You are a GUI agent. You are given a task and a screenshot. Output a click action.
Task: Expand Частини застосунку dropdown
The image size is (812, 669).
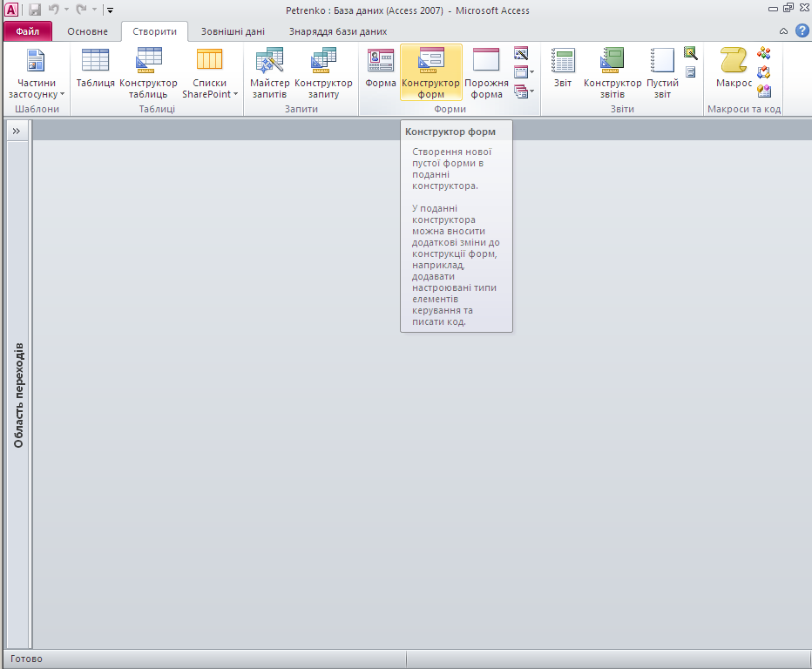pyautogui.click(x=36, y=89)
